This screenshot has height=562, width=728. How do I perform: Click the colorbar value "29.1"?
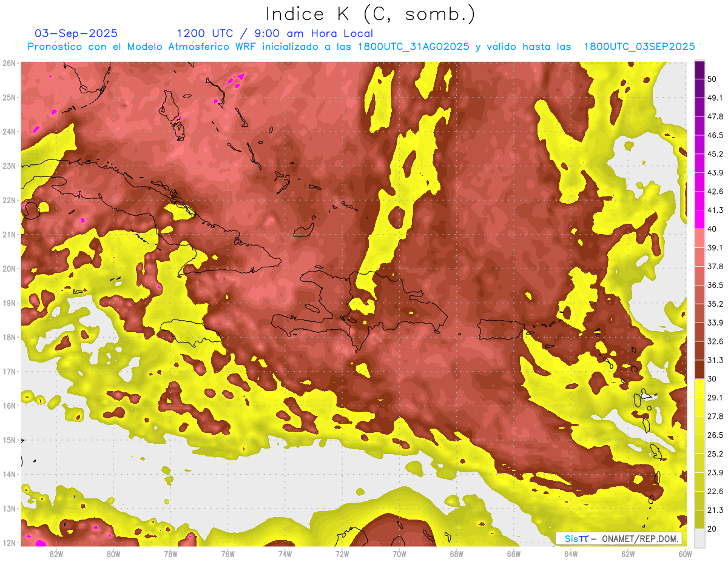715,398
